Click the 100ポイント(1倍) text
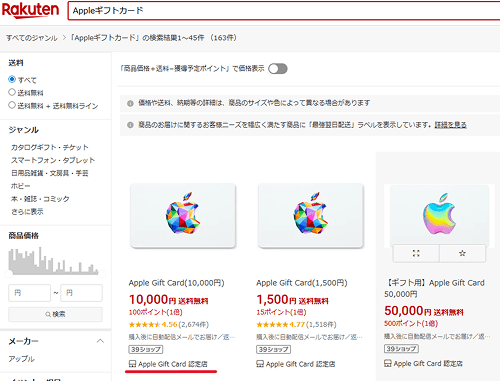Screen dimensions: 500x381 (x=156, y=312)
